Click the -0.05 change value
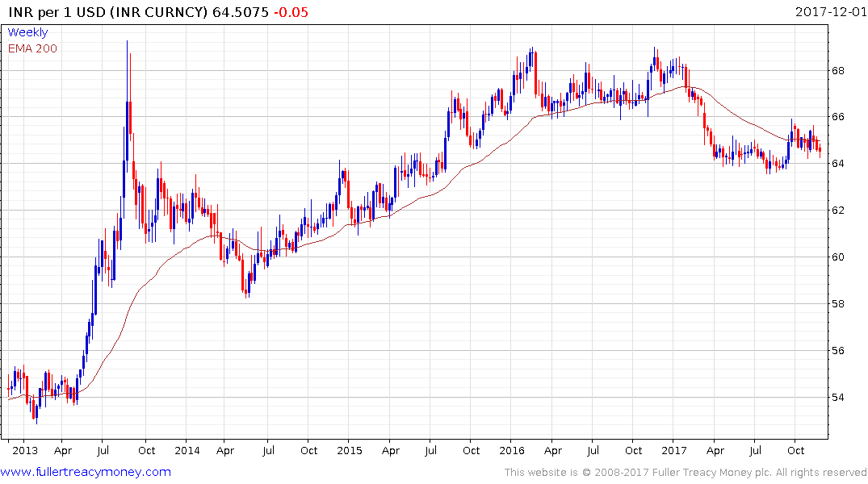868x484 pixels. [291, 12]
